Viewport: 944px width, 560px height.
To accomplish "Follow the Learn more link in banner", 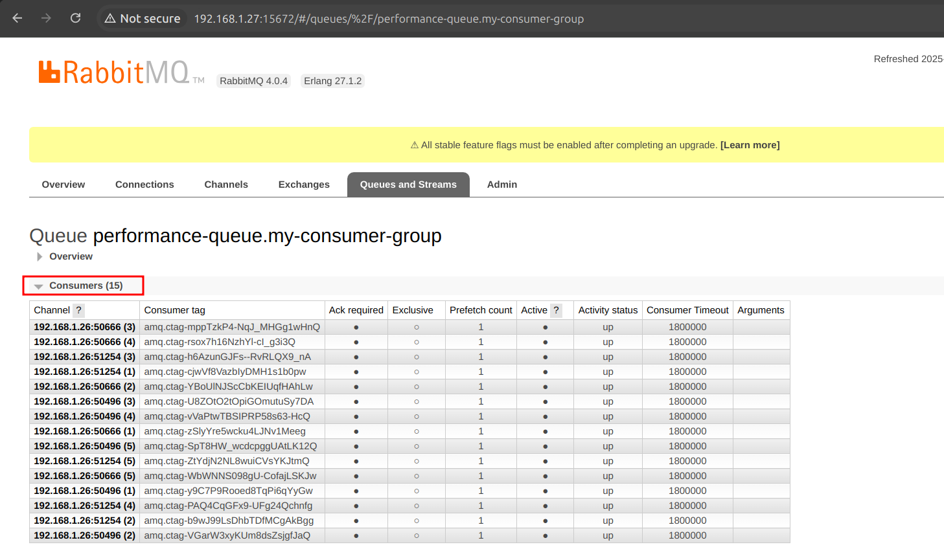I will click(x=750, y=145).
